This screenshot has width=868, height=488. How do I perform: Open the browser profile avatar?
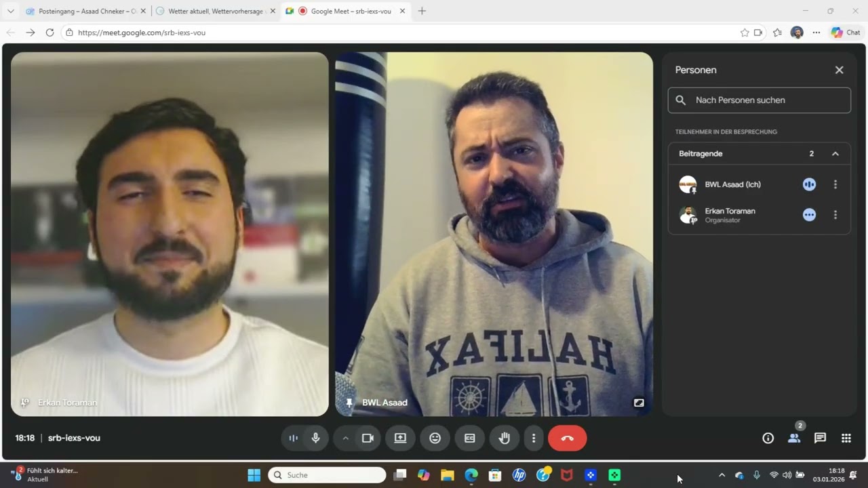(797, 33)
